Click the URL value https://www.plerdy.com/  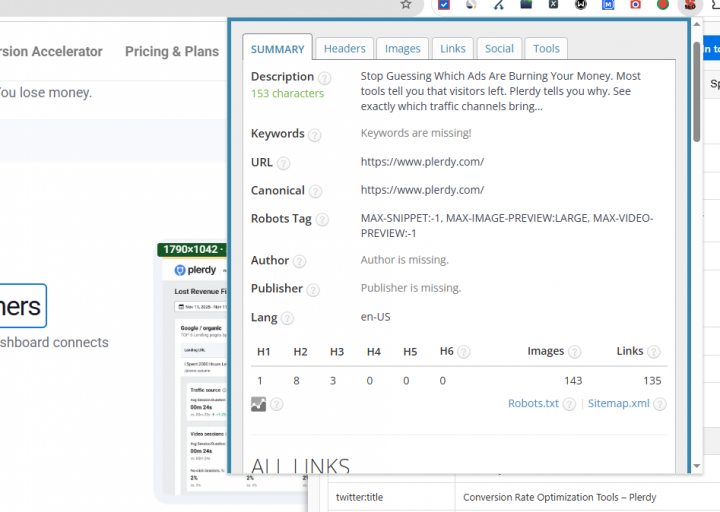coord(422,162)
